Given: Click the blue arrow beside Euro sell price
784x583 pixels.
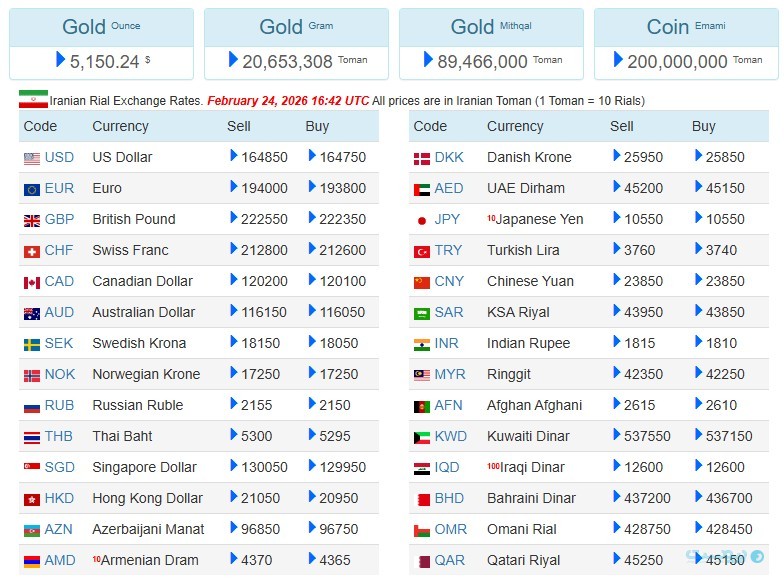Looking at the screenshot, I should 234,187.
